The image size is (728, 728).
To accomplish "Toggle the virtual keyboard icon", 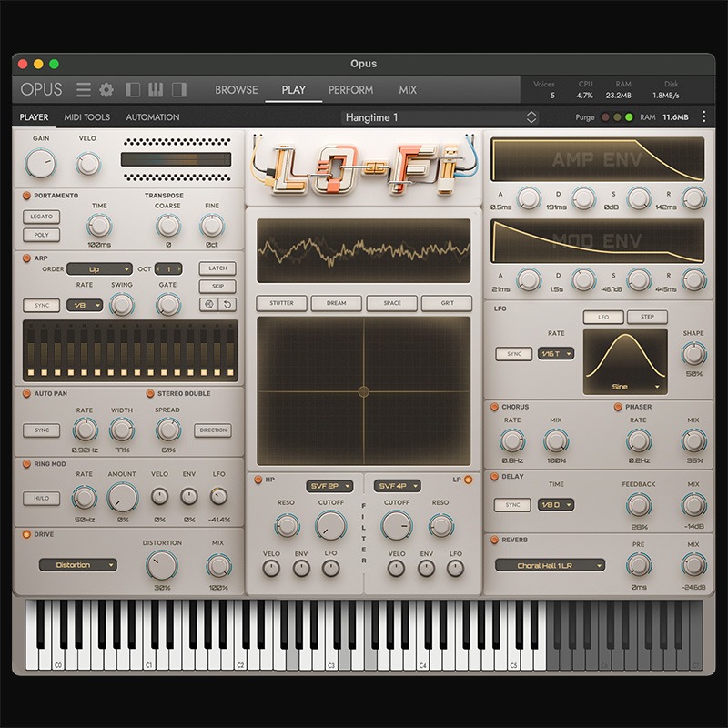I will tap(156, 89).
